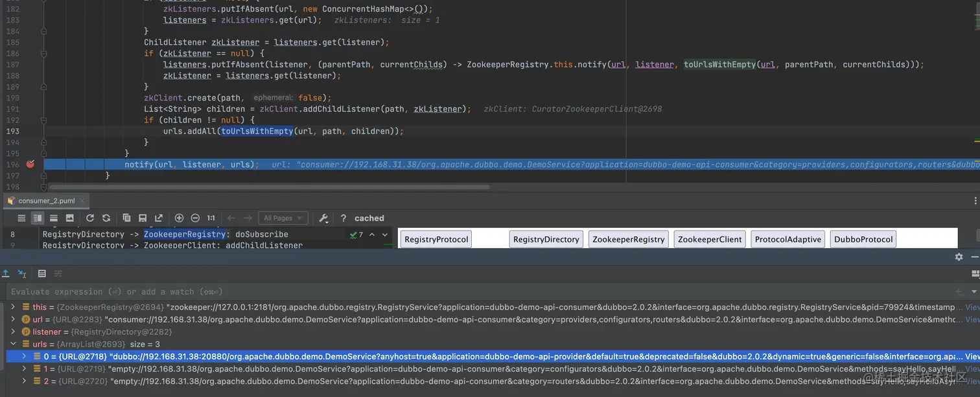
Task: Click the RegistryDirectory participant box
Action: 546,239
